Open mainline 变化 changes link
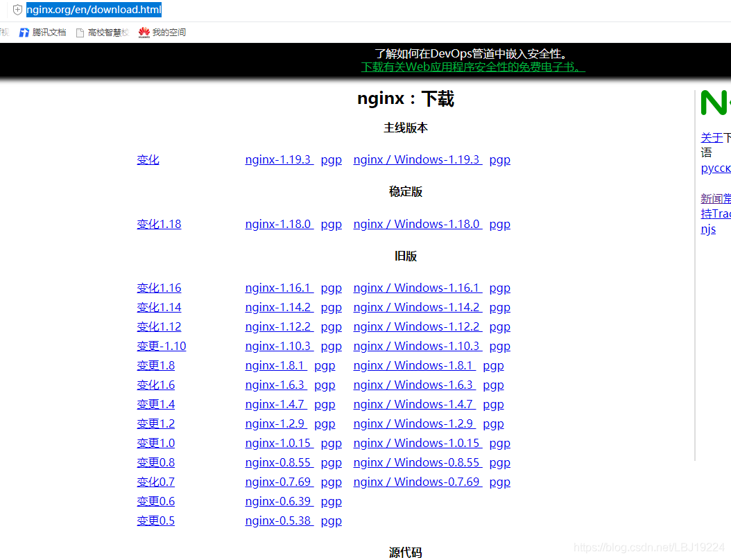 148,160
